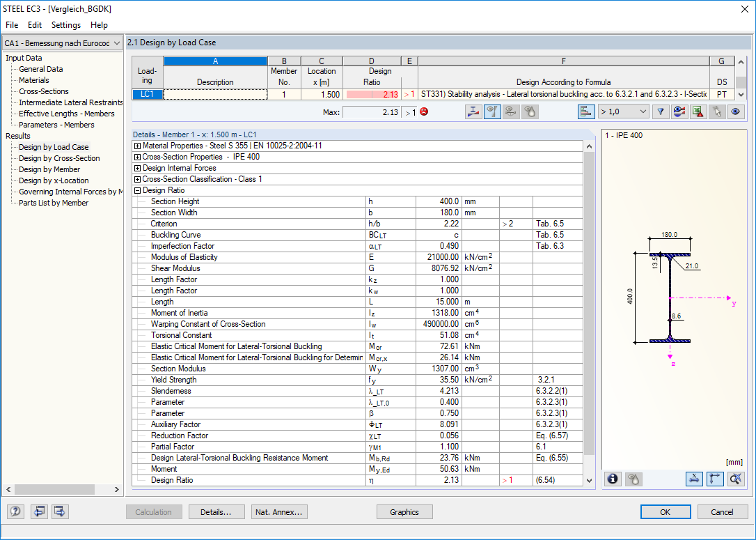
Task: Select Cross-Sections in the tree
Action: [43, 91]
